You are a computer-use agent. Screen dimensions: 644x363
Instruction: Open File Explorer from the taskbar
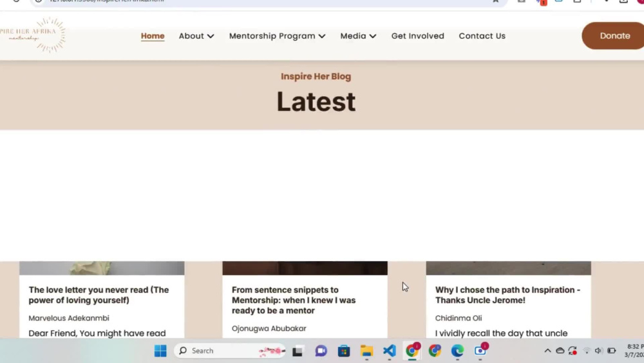(366, 351)
